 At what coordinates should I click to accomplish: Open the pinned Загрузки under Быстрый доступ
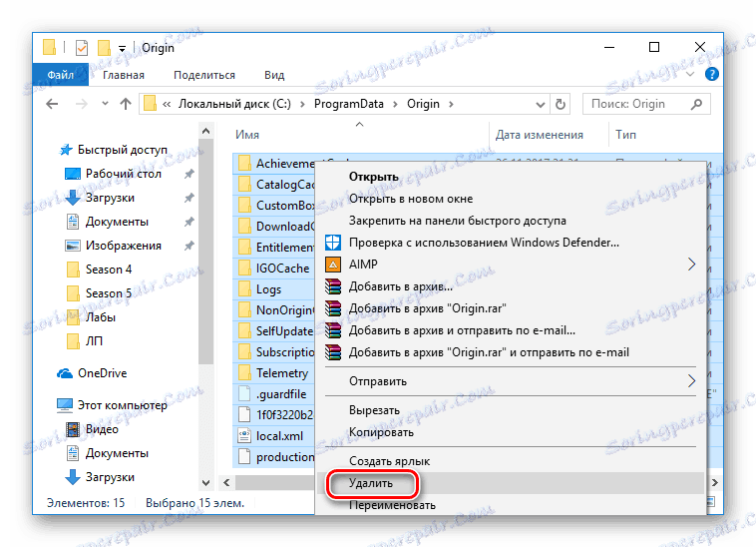(101, 198)
